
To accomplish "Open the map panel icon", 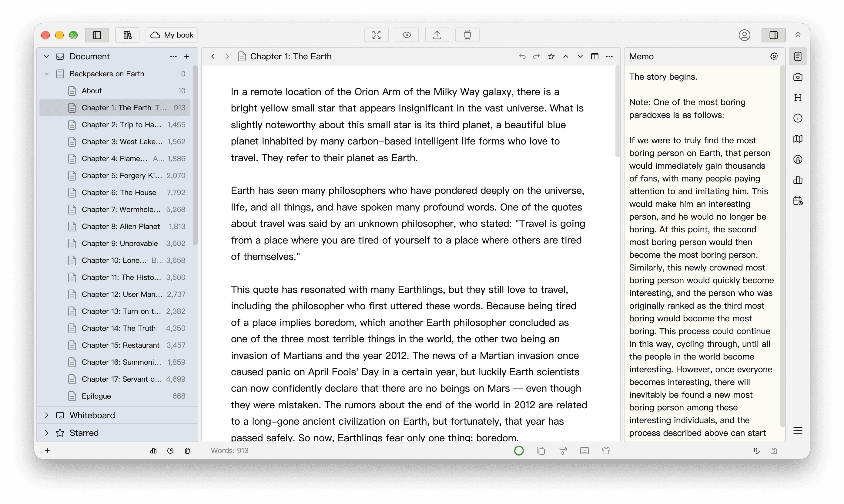I will tap(797, 139).
